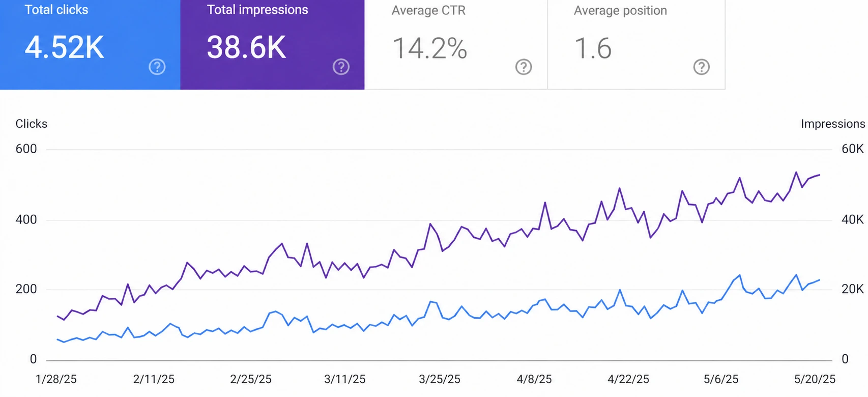Enable the Average CTR metric card
The image size is (868, 397).
pyautogui.click(x=456, y=45)
